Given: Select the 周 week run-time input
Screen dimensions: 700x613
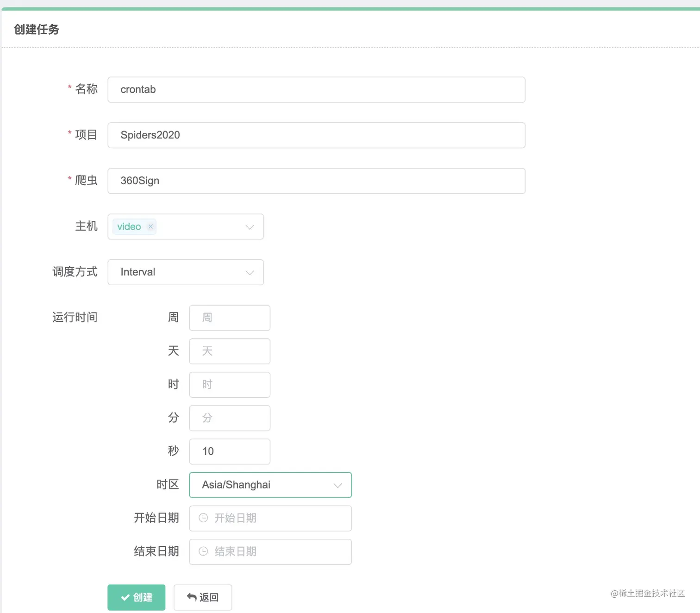Looking at the screenshot, I should 229,318.
